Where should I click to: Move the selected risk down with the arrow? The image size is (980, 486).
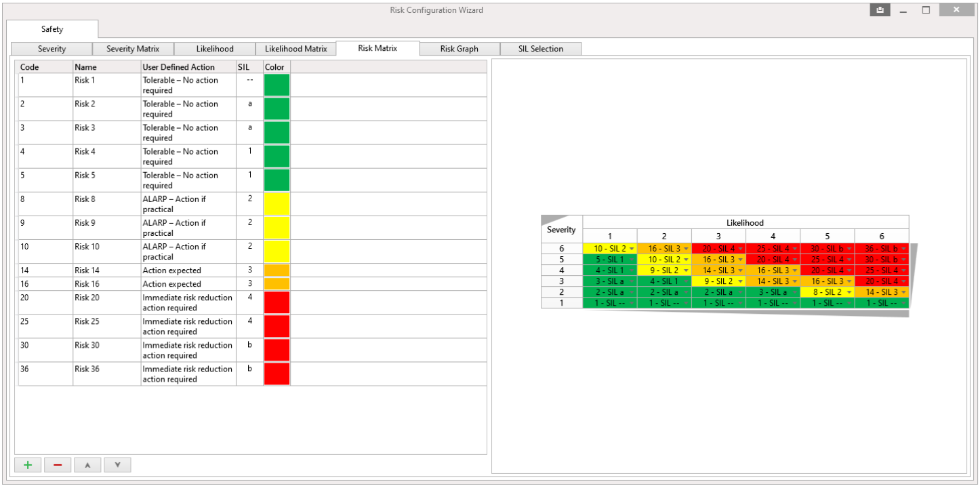[117, 465]
